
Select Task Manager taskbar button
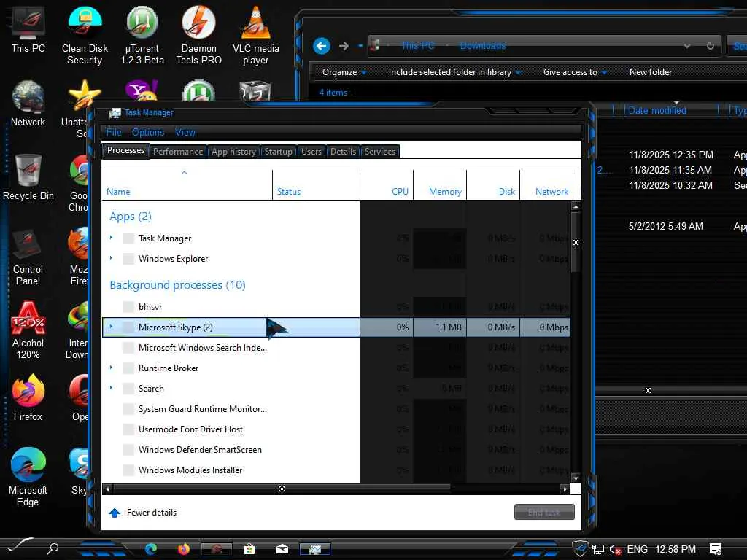pos(315,549)
